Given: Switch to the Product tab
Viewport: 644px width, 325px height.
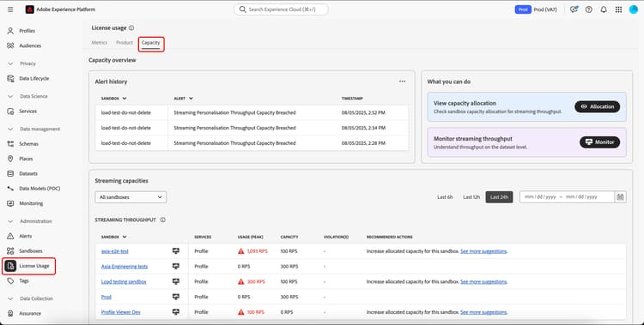Looking at the screenshot, I should tap(125, 43).
